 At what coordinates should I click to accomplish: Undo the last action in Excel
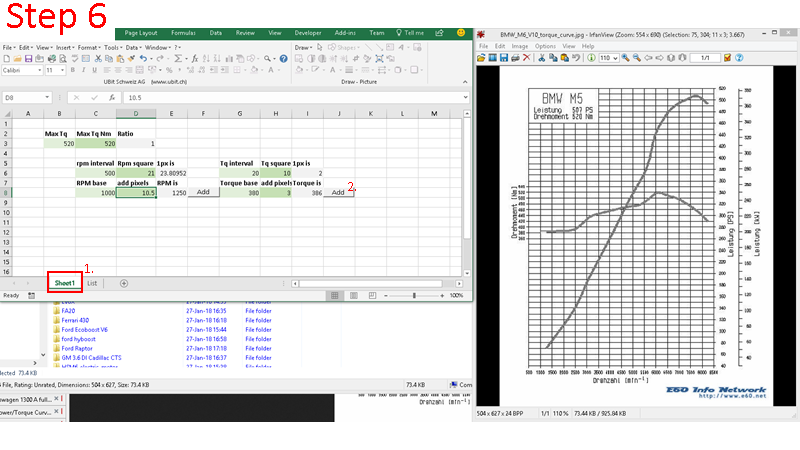click(x=143, y=59)
